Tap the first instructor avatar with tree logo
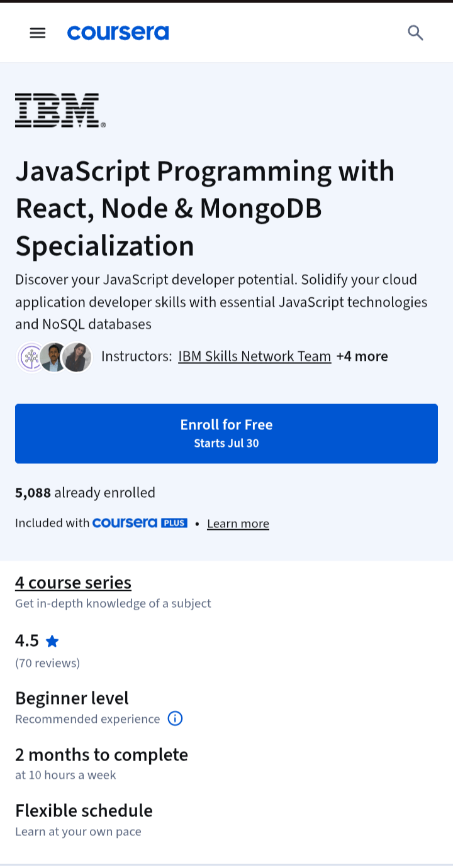Viewport: 453px width, 868px height. pos(31,357)
